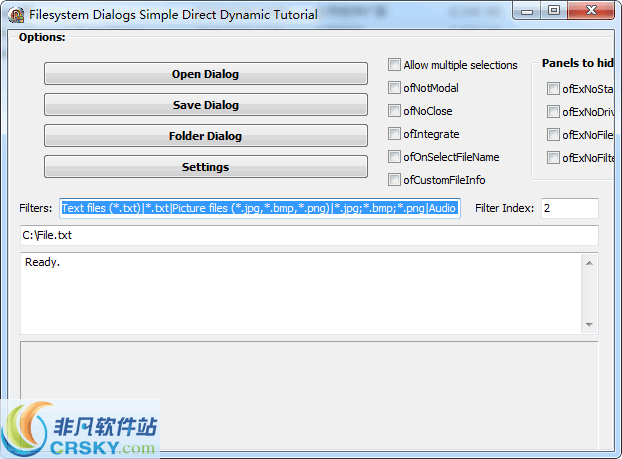Click the application icon in title bar
The height and width of the screenshot is (459, 622).
pyautogui.click(x=16, y=15)
